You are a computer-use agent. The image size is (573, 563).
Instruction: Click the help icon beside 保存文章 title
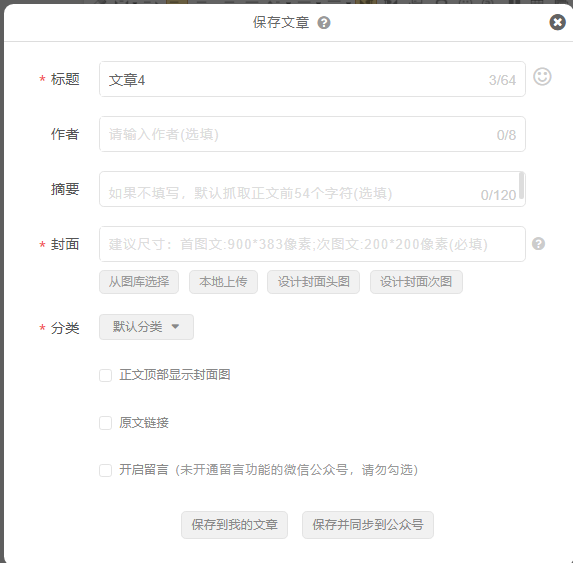324,23
